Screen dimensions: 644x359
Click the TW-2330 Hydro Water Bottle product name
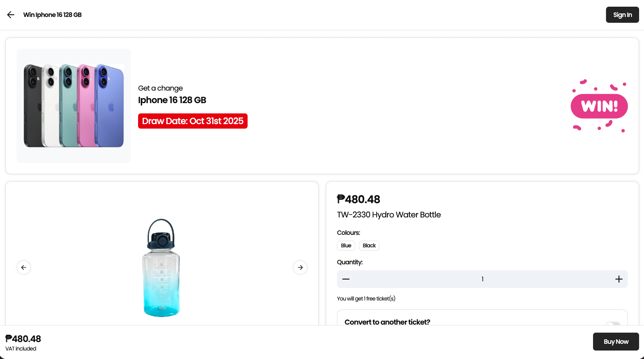click(389, 215)
